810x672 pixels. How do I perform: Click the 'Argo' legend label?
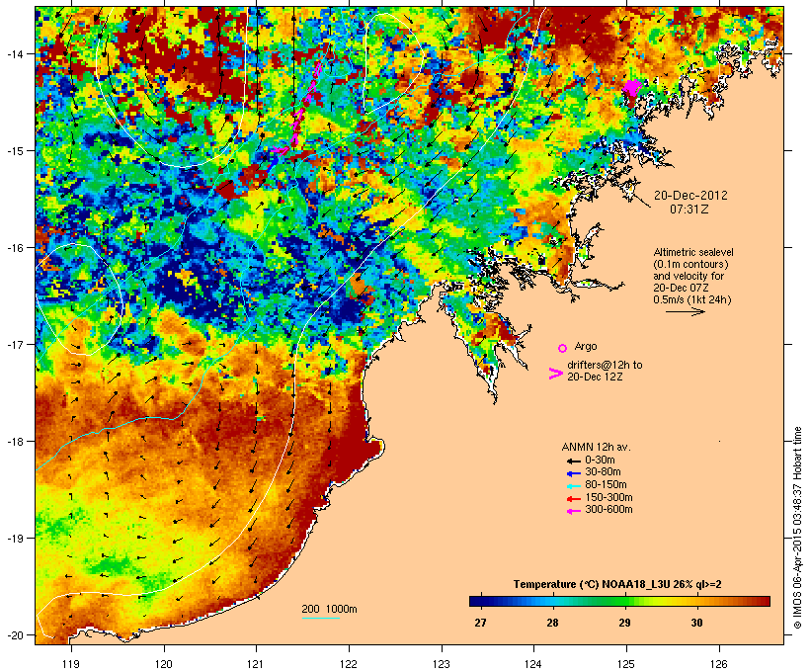pos(586,346)
